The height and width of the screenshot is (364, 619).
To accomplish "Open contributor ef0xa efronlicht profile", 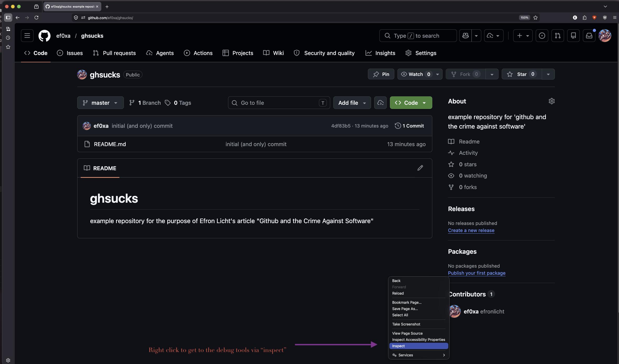I will 484,312.
